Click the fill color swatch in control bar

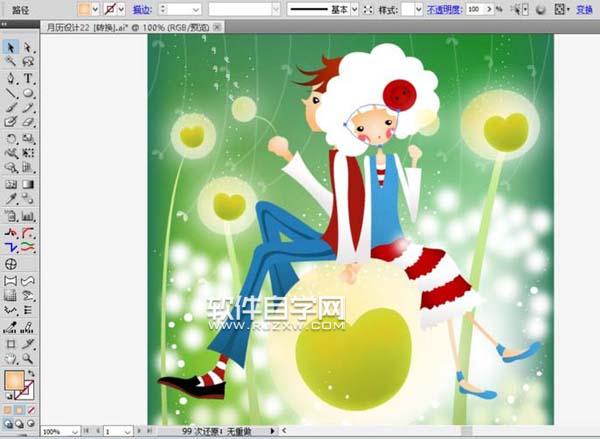coord(84,9)
